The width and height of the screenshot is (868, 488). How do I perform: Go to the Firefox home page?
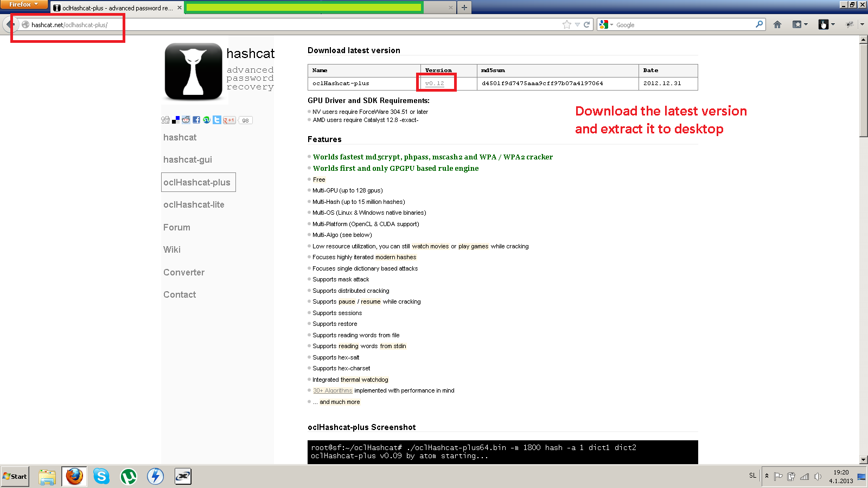click(777, 24)
